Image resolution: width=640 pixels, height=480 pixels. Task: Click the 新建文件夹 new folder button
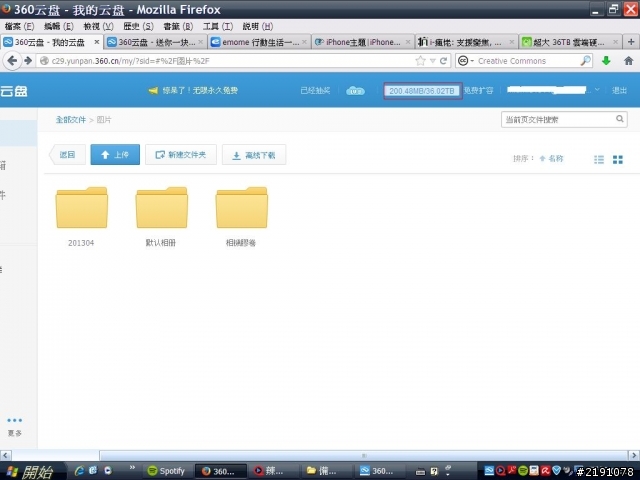click(x=181, y=155)
